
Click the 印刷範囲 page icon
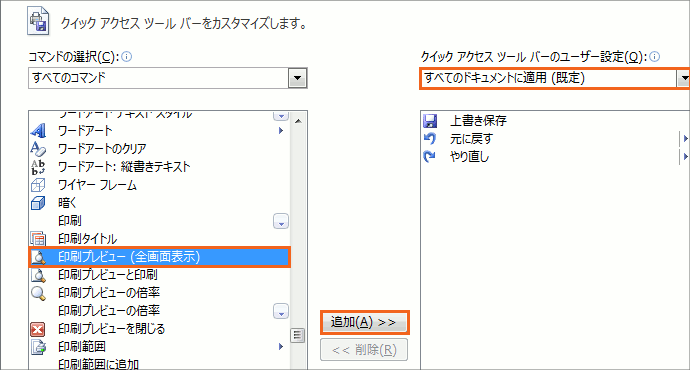[x=38, y=347]
